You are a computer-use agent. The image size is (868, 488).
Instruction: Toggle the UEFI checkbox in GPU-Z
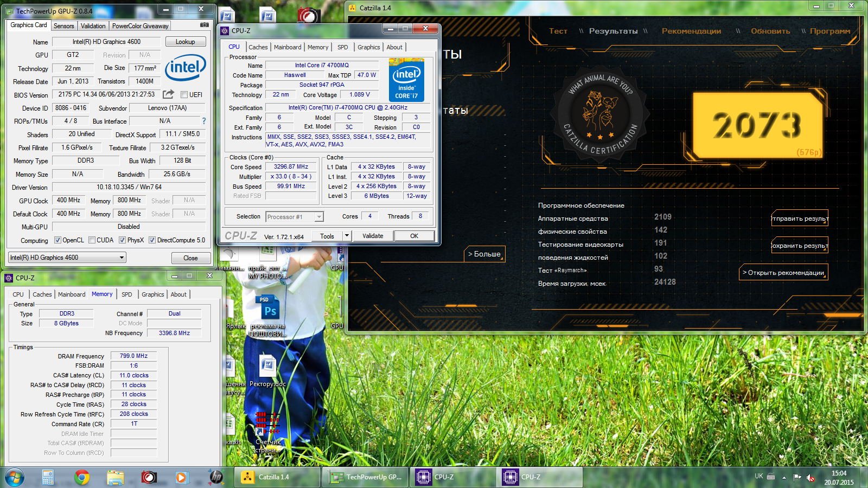[x=184, y=94]
